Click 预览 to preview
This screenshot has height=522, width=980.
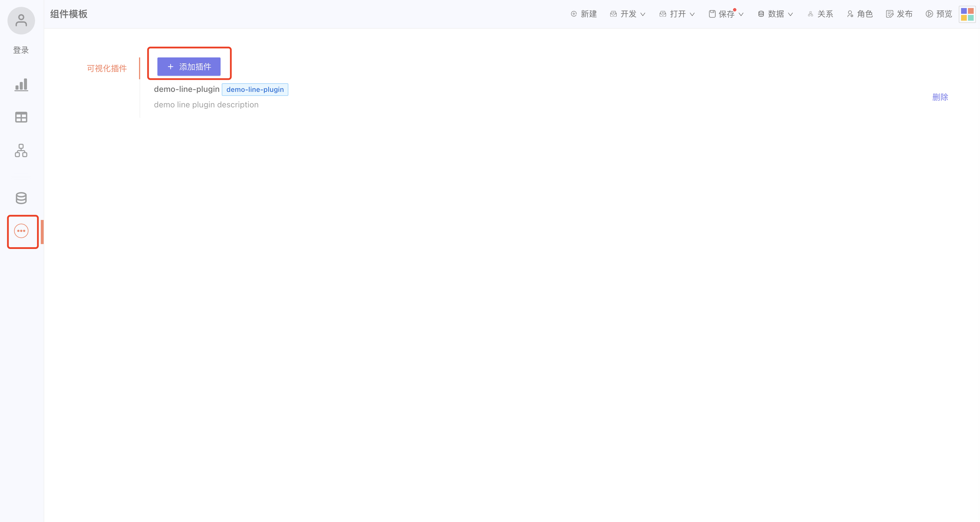click(x=939, y=14)
